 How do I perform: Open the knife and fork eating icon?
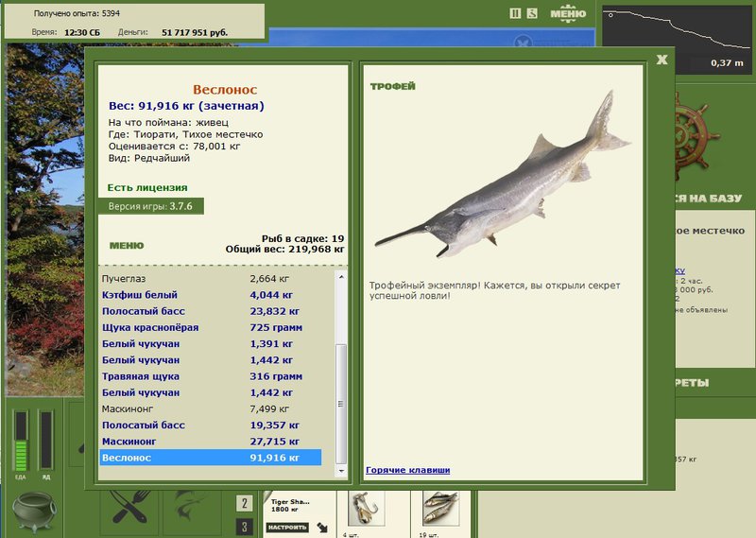pos(129,508)
